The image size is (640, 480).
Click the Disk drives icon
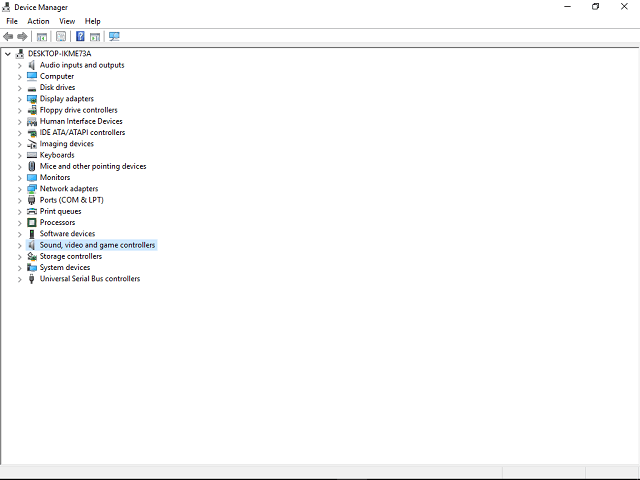32,88
